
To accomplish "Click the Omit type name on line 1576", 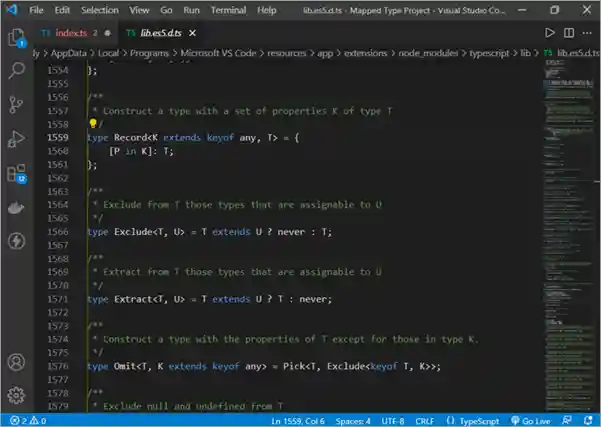I will (x=125, y=366).
